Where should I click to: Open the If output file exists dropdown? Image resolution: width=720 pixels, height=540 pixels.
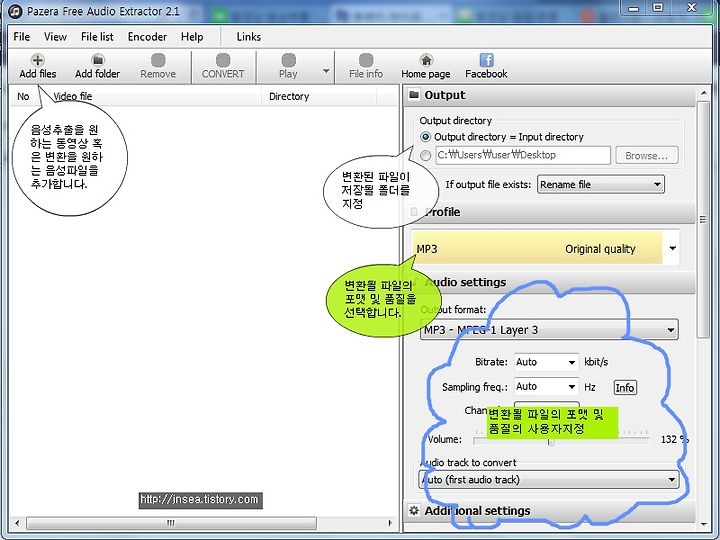pos(601,185)
